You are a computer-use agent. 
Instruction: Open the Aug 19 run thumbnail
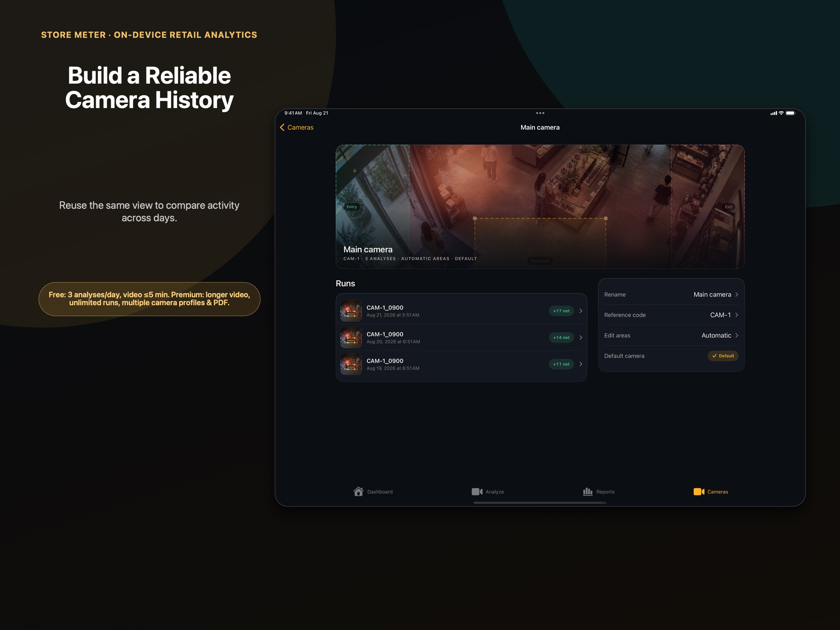coord(351,364)
